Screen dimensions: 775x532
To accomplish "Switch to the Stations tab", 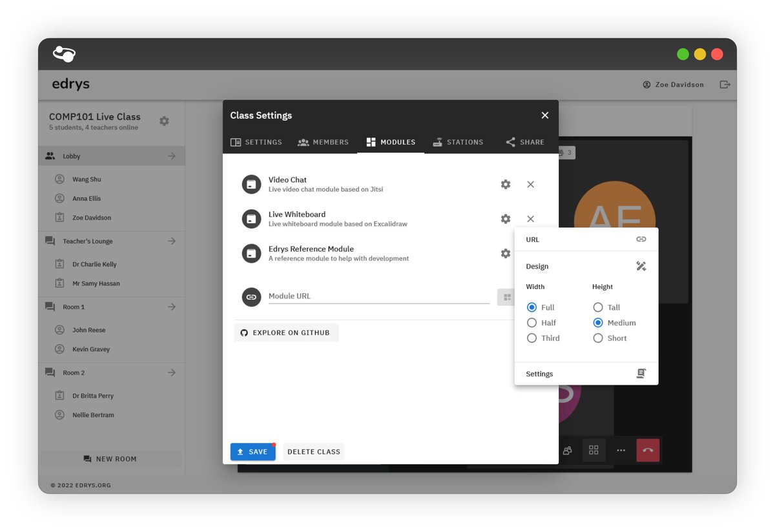I will click(458, 142).
